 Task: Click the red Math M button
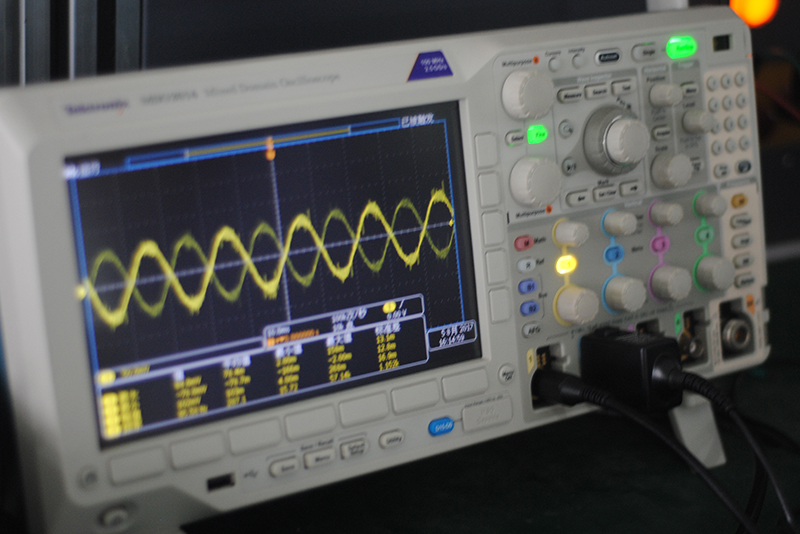523,243
